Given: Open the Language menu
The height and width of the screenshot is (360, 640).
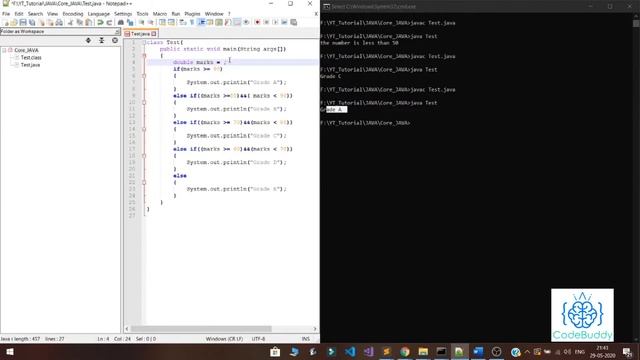Looking at the screenshot, I should pos(98,14).
